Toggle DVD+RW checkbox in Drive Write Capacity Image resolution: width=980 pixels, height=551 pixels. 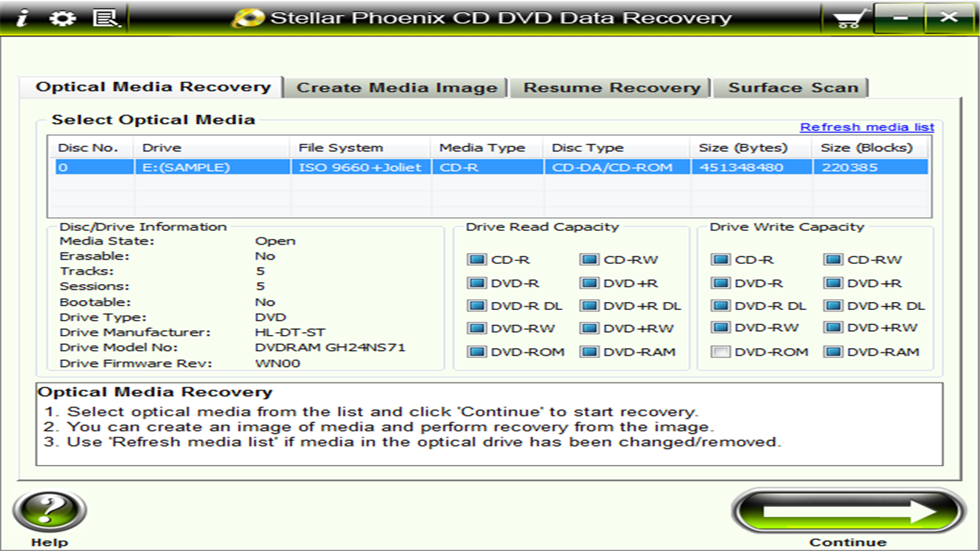(833, 328)
